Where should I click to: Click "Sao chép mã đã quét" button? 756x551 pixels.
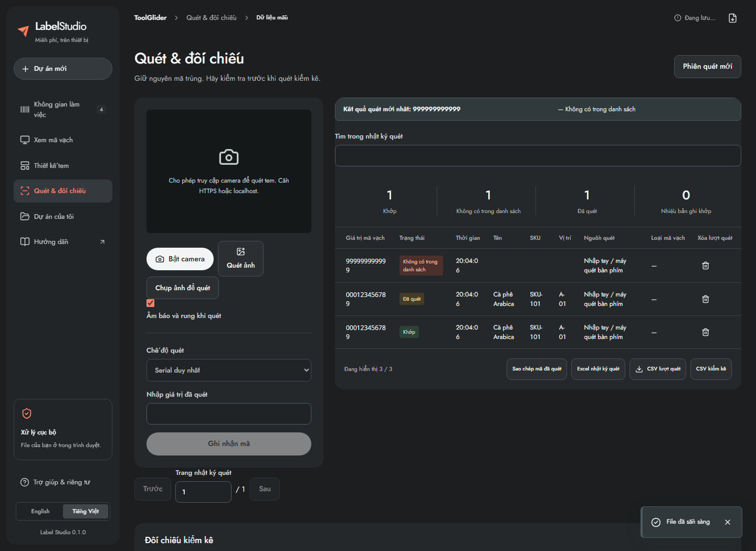pos(537,369)
